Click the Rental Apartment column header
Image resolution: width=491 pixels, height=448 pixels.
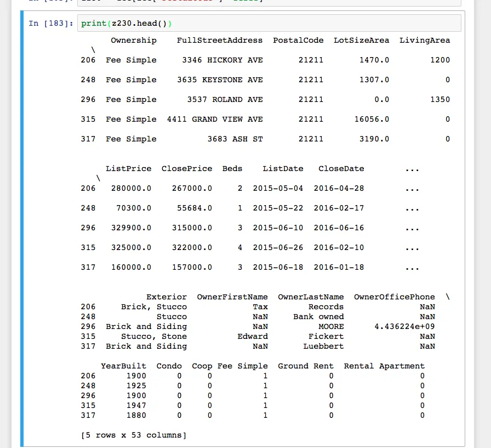click(x=384, y=366)
